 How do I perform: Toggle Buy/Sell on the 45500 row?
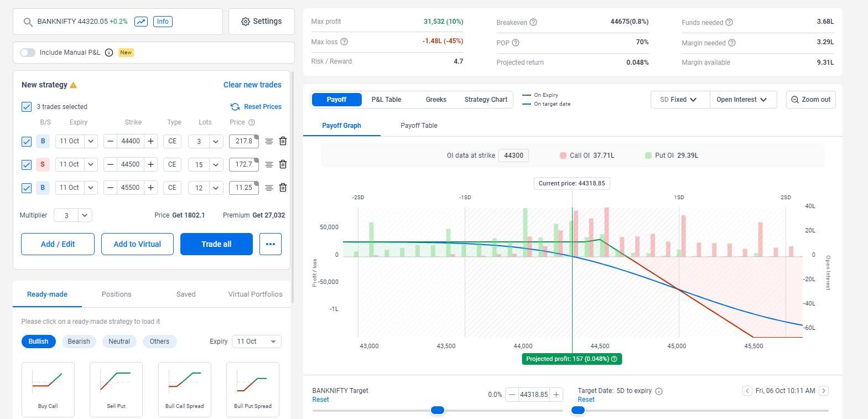pos(43,188)
